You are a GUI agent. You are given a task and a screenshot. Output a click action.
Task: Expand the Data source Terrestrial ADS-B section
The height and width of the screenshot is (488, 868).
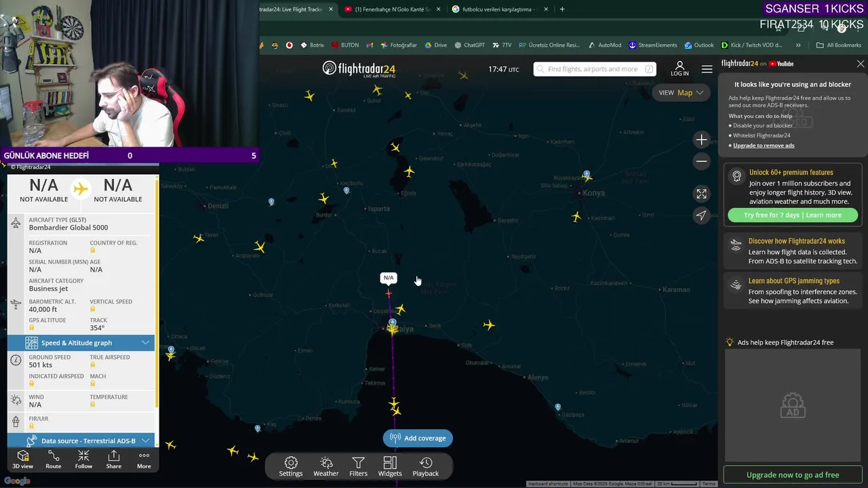[x=81, y=441]
